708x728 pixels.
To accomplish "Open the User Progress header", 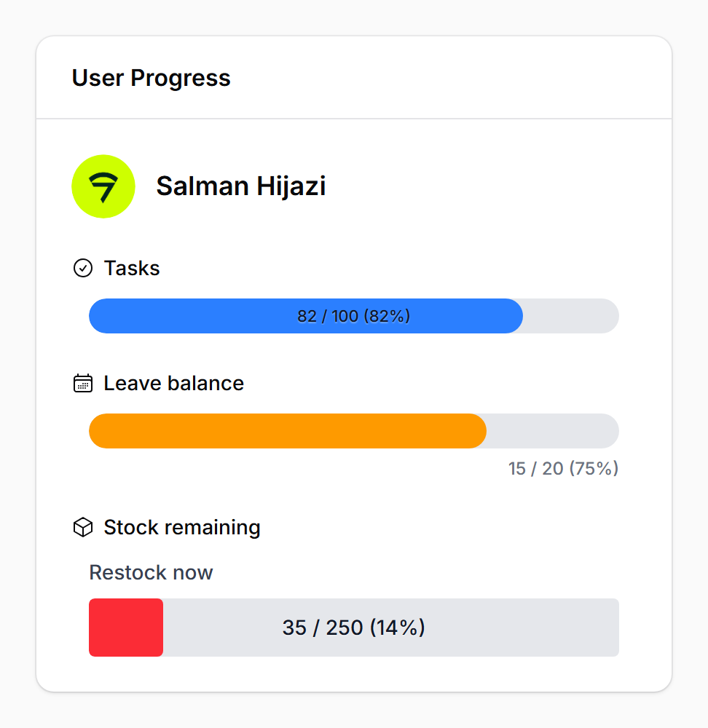I will click(151, 78).
